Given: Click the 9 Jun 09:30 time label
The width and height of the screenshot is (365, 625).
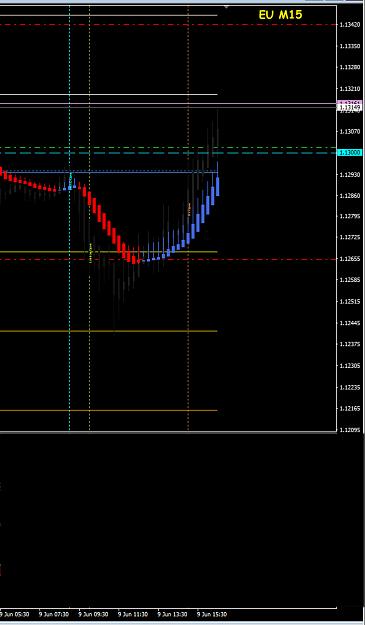Looking at the screenshot, I should pos(93,615).
